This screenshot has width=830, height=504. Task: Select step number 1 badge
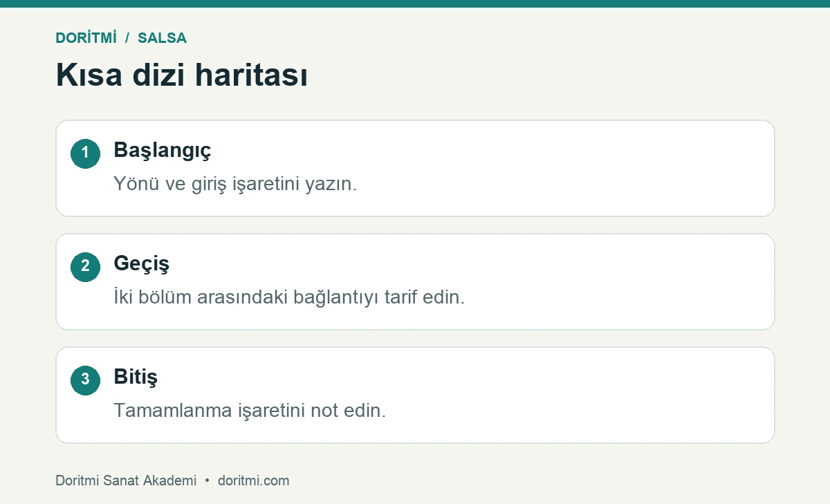pos(85,153)
